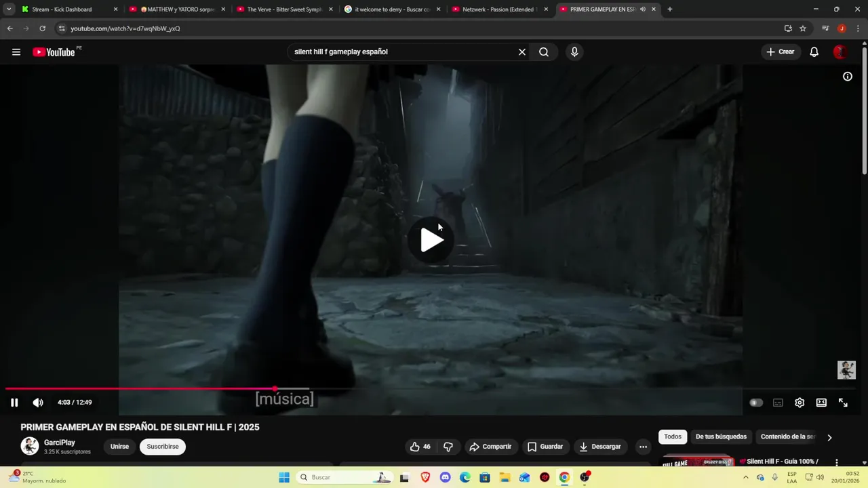Open a new browser tab
This screenshot has height=488, width=868.
pyautogui.click(x=670, y=9)
